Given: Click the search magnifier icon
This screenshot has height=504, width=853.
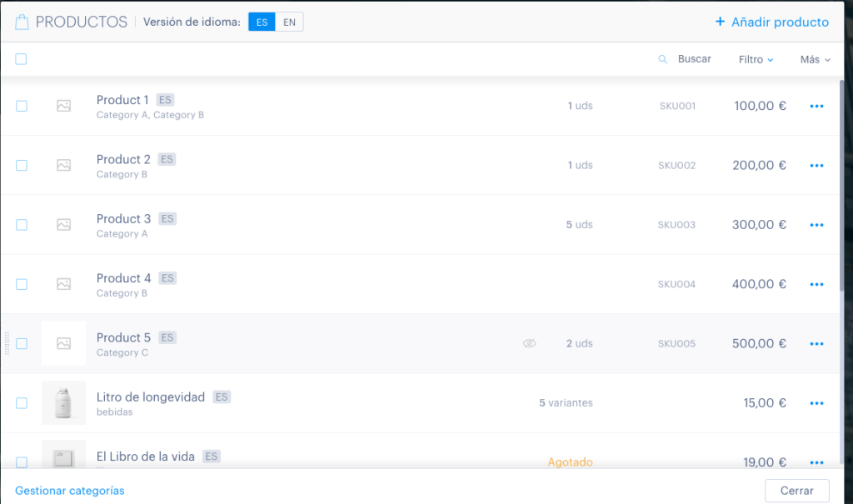Looking at the screenshot, I should [x=662, y=59].
